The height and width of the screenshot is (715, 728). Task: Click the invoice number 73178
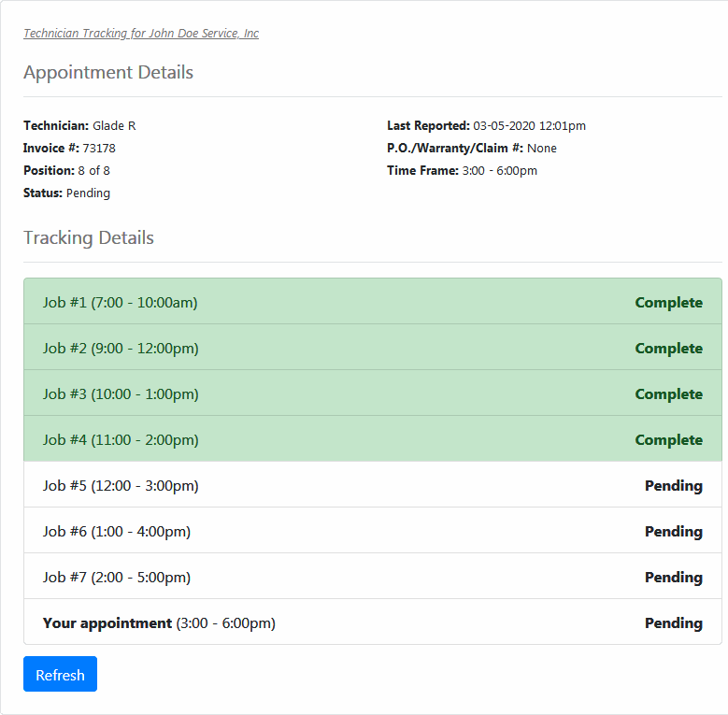pyautogui.click(x=99, y=149)
